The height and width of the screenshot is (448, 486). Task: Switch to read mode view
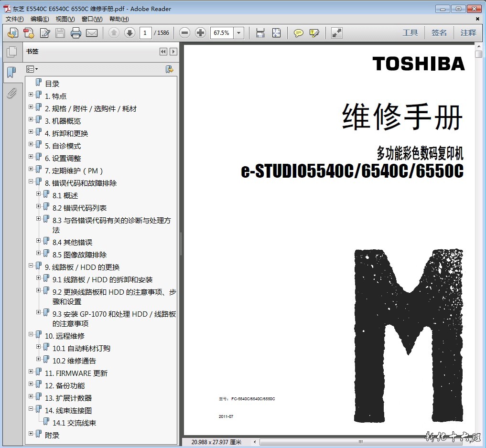click(x=337, y=33)
